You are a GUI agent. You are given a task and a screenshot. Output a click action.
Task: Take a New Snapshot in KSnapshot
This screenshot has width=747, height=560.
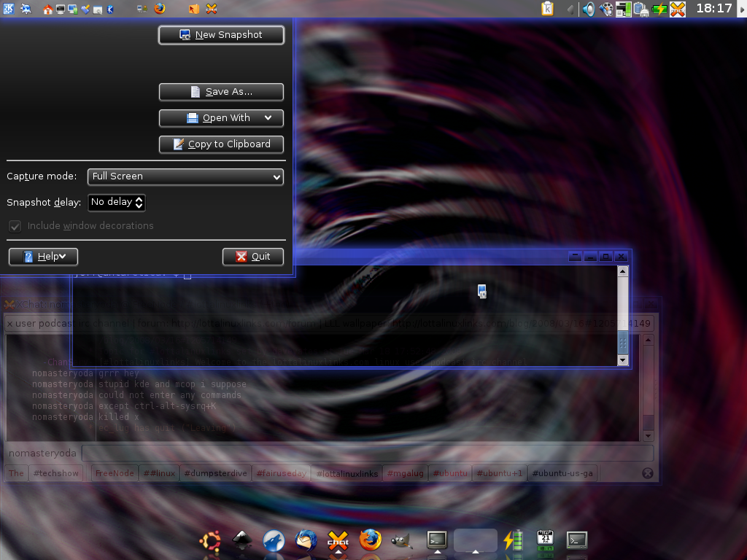pyautogui.click(x=222, y=35)
